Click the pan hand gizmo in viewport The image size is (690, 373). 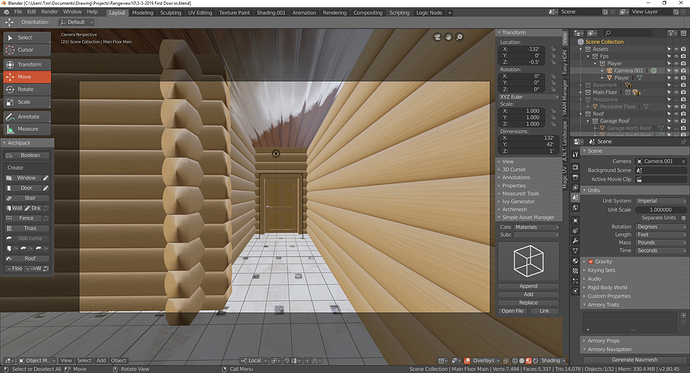click(448, 37)
